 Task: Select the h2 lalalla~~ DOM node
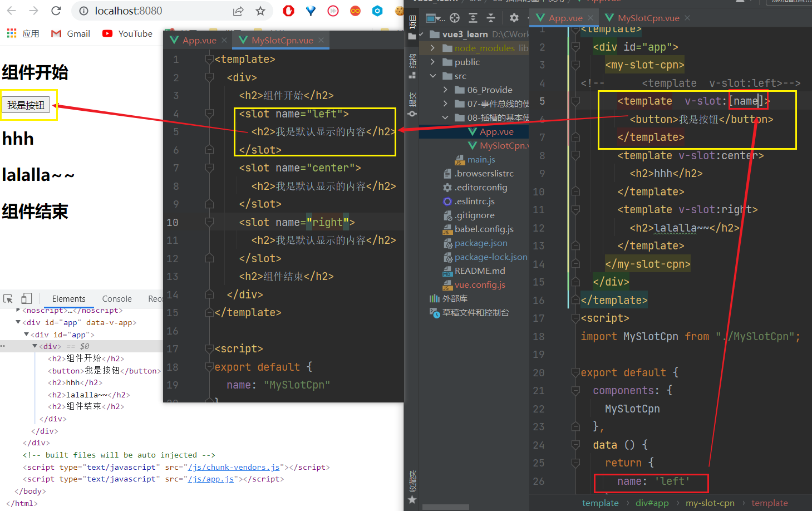pos(89,395)
